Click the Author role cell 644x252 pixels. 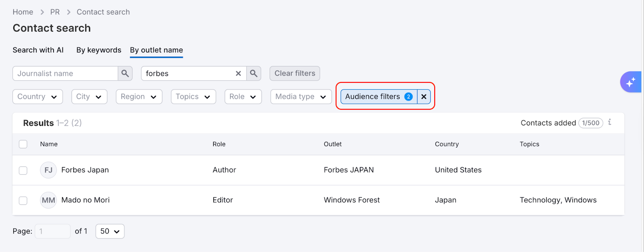click(x=225, y=170)
